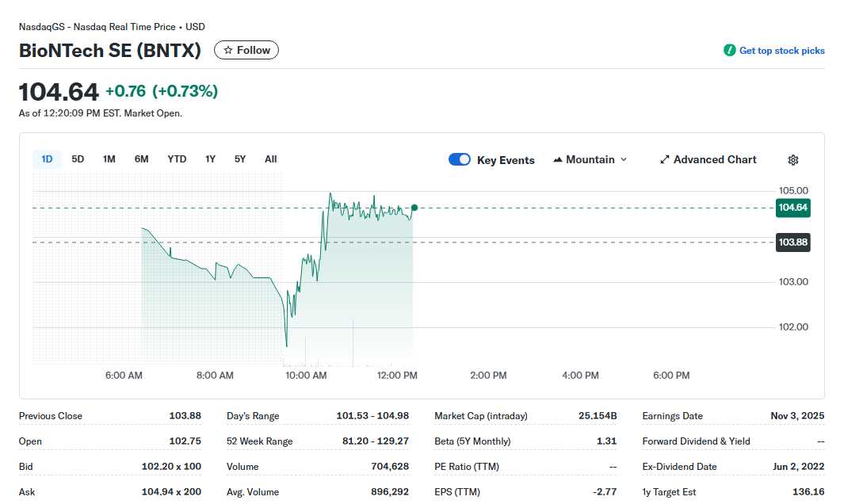Screen dimensions: 844x504
Task: Open the chart settings gear icon
Action: tap(792, 159)
